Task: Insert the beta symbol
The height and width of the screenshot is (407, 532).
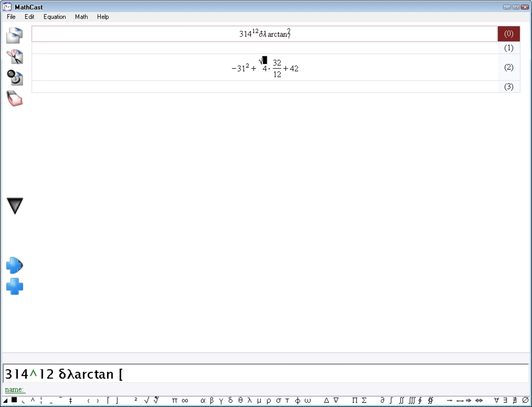Action: coord(212,400)
